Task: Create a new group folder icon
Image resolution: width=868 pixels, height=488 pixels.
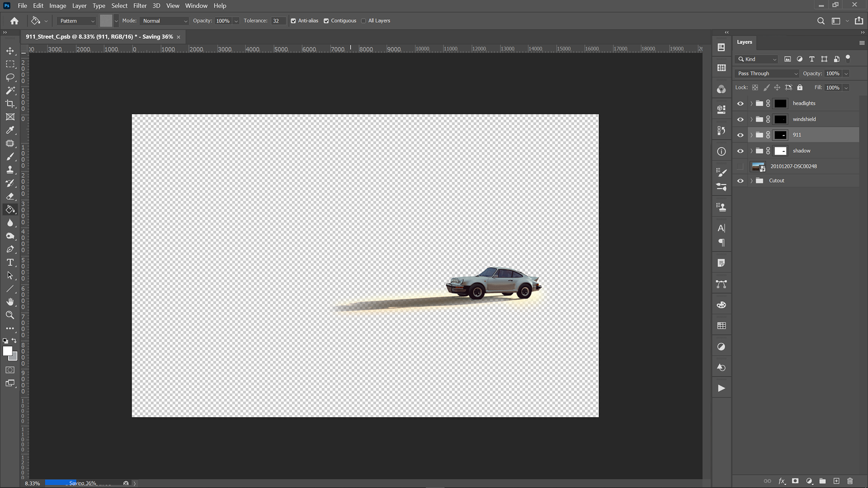Action: point(822,481)
